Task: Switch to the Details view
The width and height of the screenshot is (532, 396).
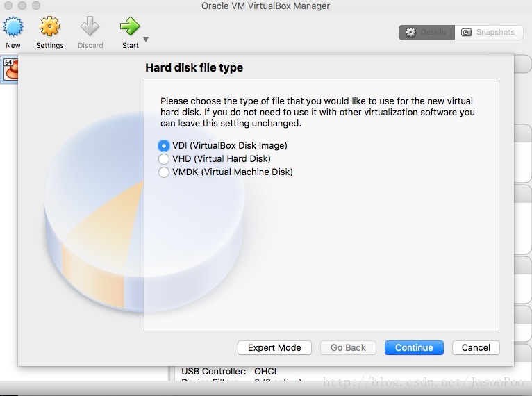Action: pyautogui.click(x=426, y=32)
